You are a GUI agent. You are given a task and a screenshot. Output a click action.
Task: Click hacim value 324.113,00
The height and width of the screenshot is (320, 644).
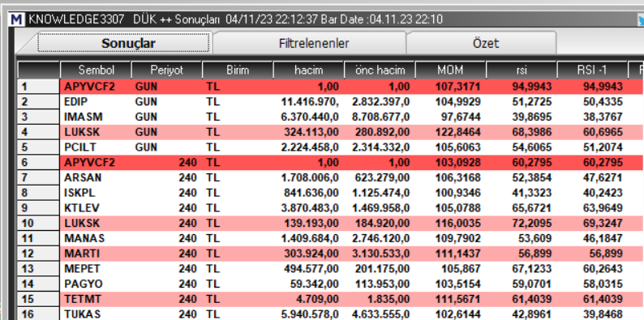(311, 132)
